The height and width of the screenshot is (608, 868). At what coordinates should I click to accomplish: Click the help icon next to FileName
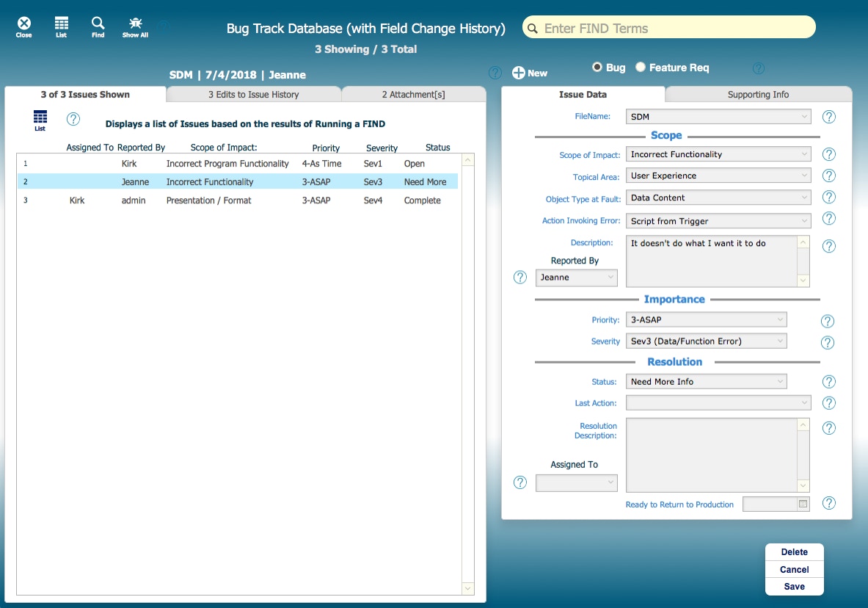pyautogui.click(x=829, y=117)
